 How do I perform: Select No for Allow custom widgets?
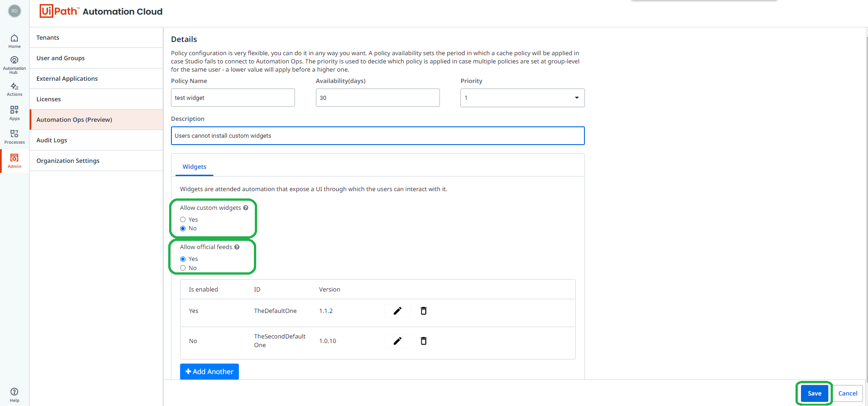point(183,229)
